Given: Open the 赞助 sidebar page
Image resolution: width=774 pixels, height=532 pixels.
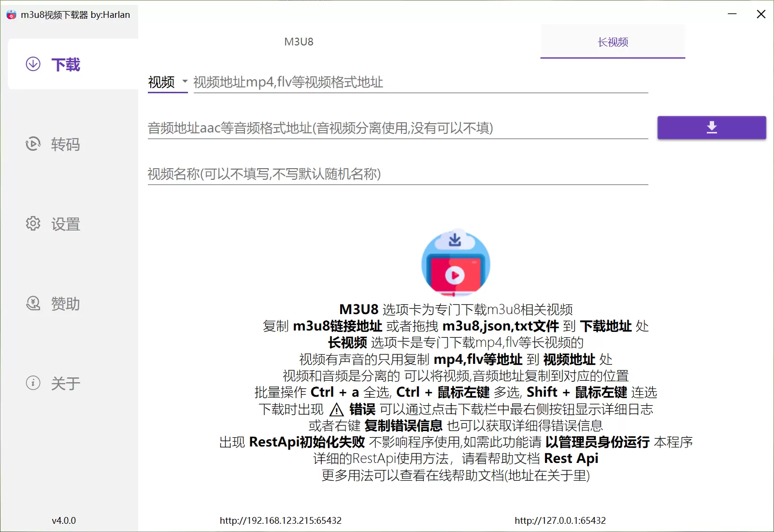Looking at the screenshot, I should [73, 303].
